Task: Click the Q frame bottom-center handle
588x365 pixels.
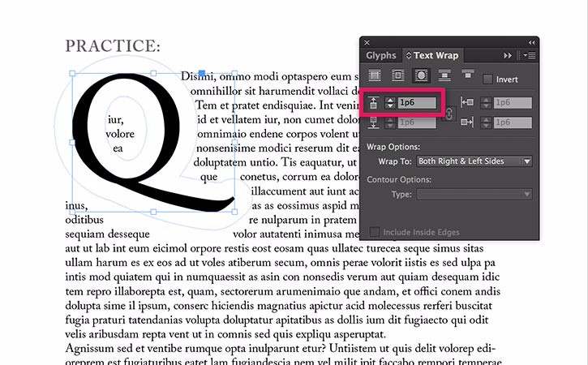Action: point(153,212)
